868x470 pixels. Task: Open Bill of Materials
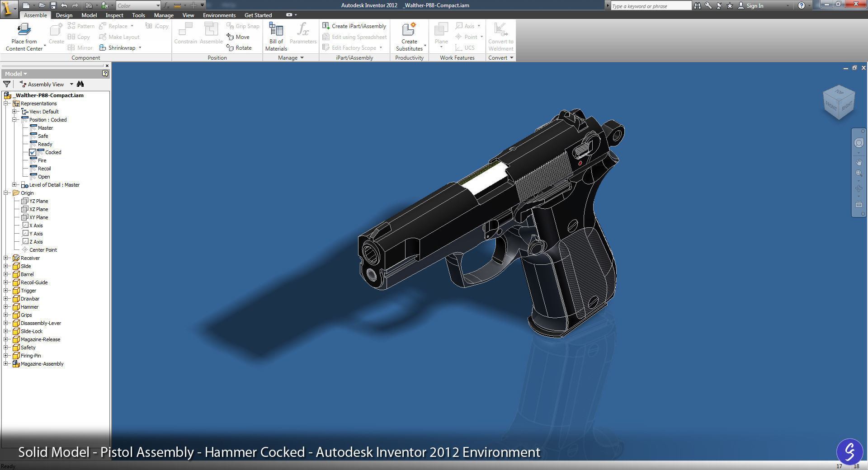(x=276, y=37)
